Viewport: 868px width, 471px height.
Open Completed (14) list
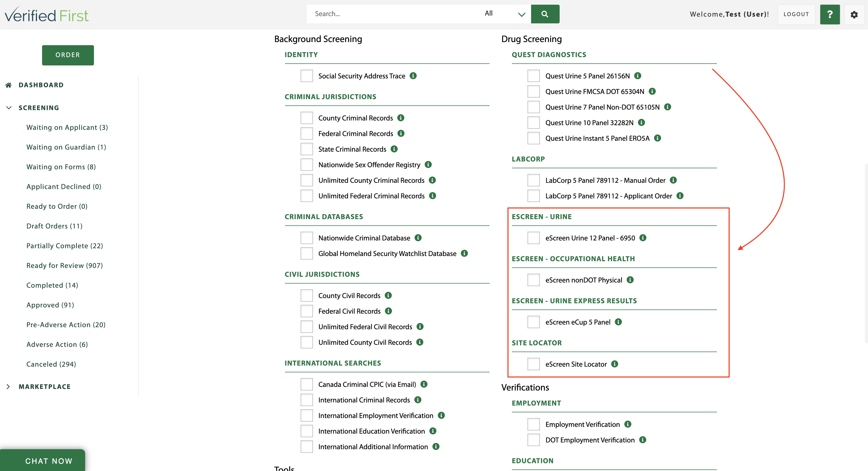tap(52, 285)
